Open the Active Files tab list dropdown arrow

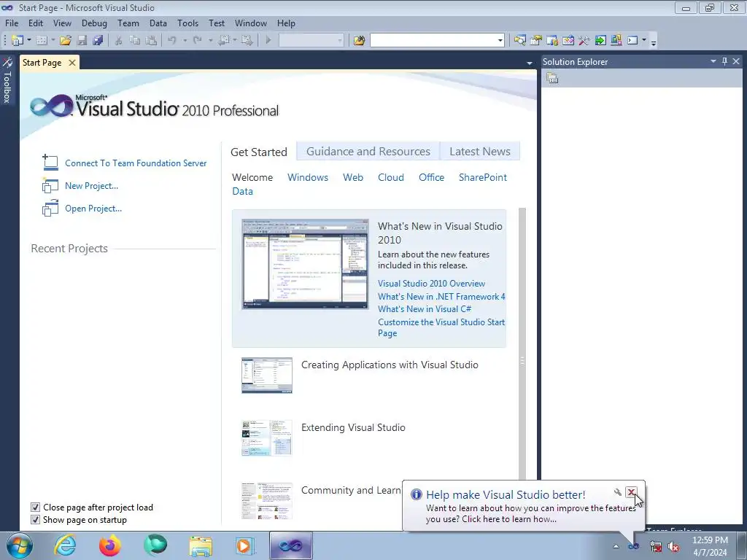[x=530, y=63]
